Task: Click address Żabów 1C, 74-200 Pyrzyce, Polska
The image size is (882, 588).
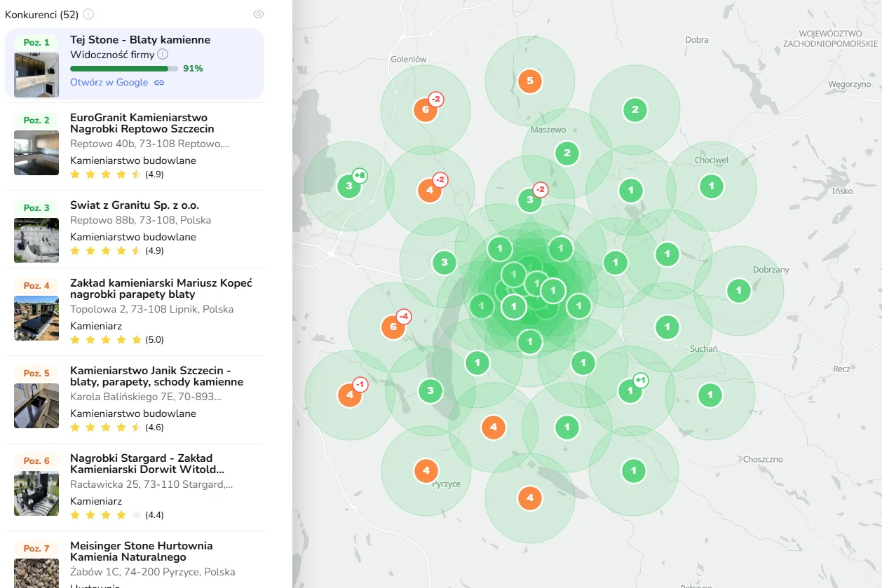Action: (x=153, y=572)
